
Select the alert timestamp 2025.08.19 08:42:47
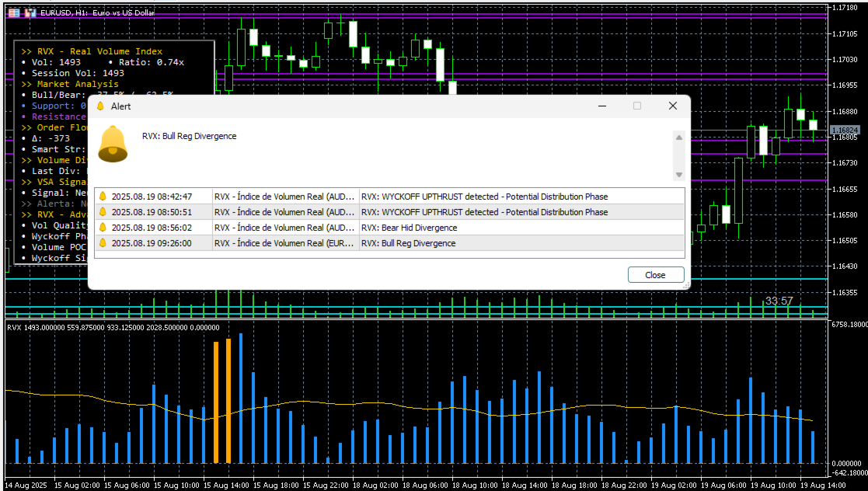152,197
